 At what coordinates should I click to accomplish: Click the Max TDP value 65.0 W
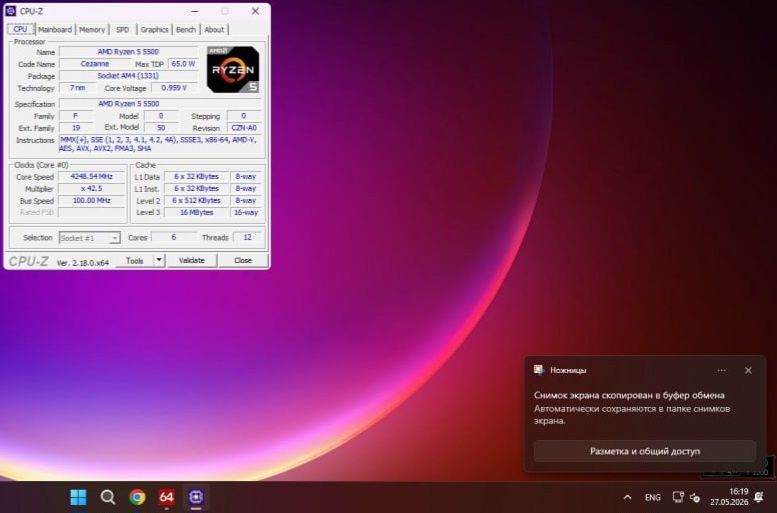pyautogui.click(x=183, y=64)
